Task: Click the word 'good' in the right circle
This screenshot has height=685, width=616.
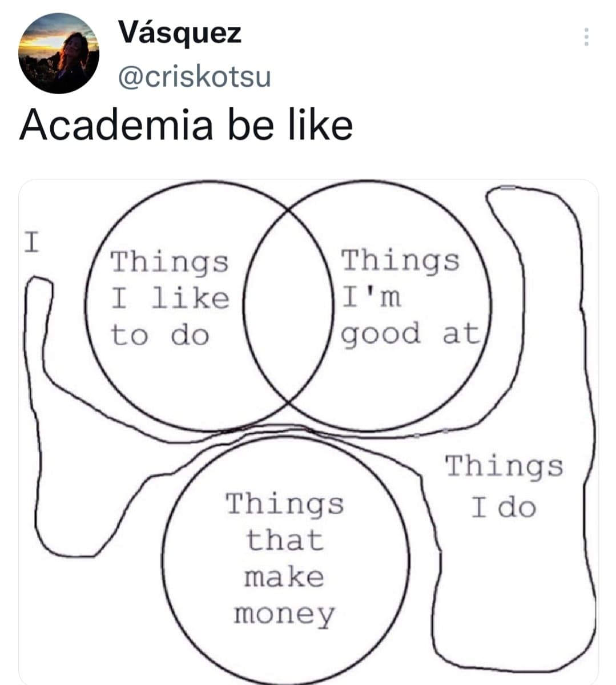Action: 380,335
